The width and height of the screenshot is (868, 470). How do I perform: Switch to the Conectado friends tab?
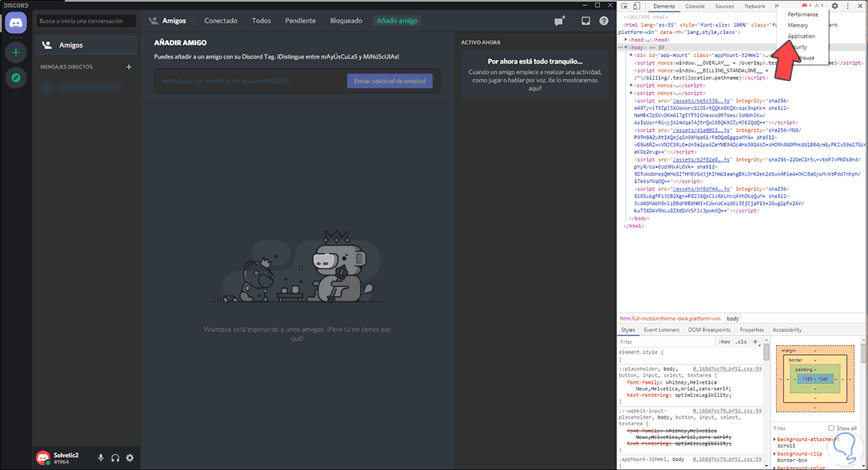tap(221, 21)
